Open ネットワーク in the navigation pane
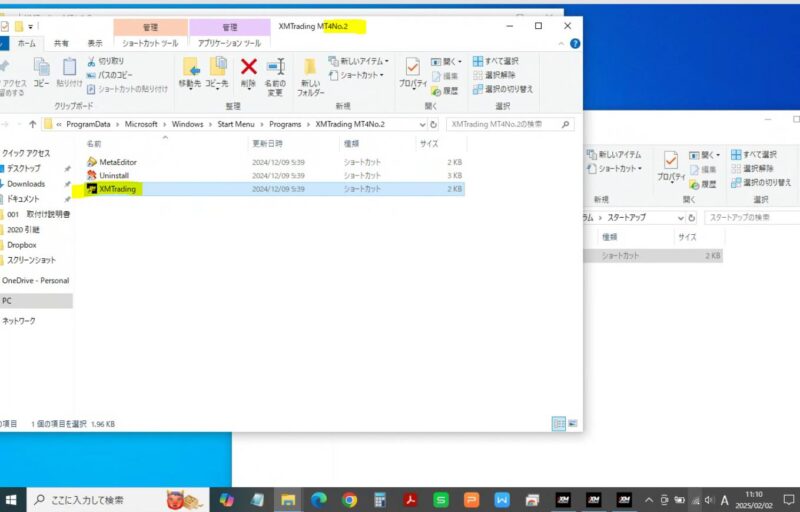The height and width of the screenshot is (512, 800). click(19, 321)
